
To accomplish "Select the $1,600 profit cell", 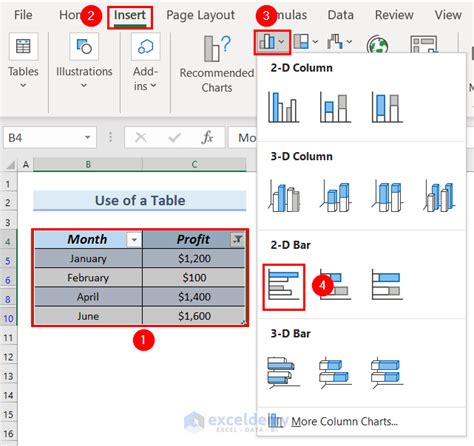I will pyautogui.click(x=194, y=316).
